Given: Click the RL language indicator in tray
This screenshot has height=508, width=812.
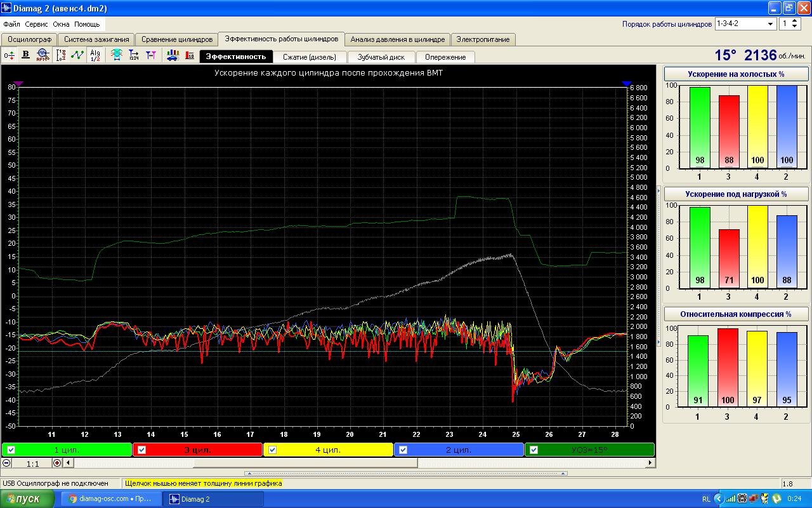Looking at the screenshot, I should [x=706, y=499].
